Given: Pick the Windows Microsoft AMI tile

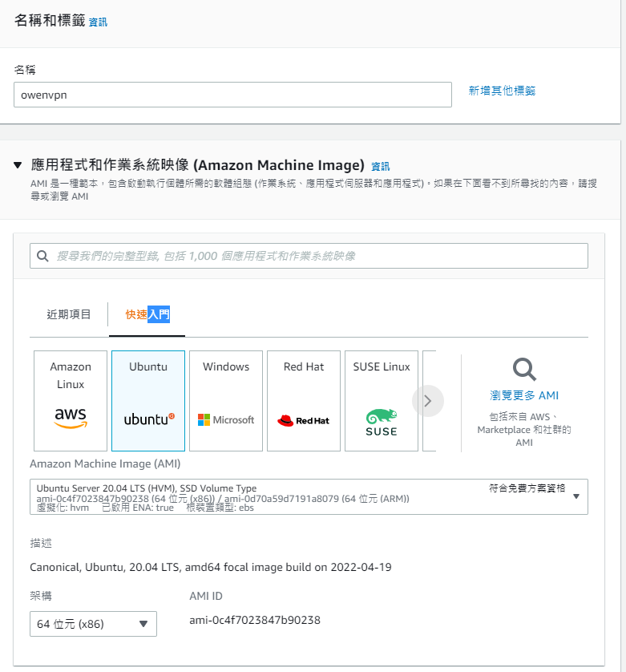Looking at the screenshot, I should 226,400.
